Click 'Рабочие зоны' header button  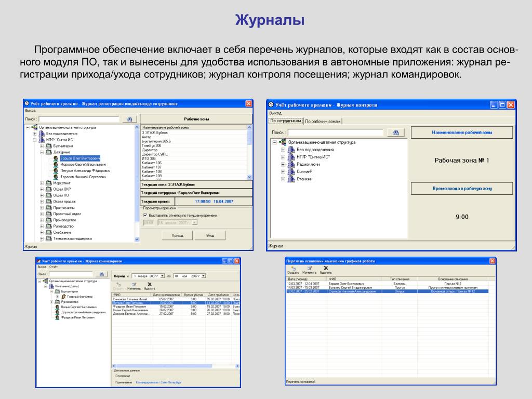(x=196, y=119)
